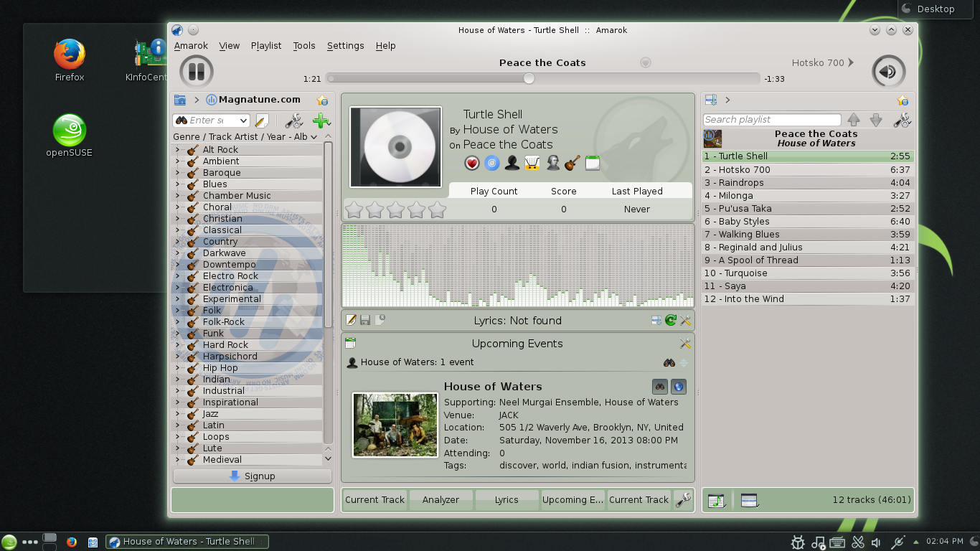Open the search filter dropdown arrow

pos(243,121)
